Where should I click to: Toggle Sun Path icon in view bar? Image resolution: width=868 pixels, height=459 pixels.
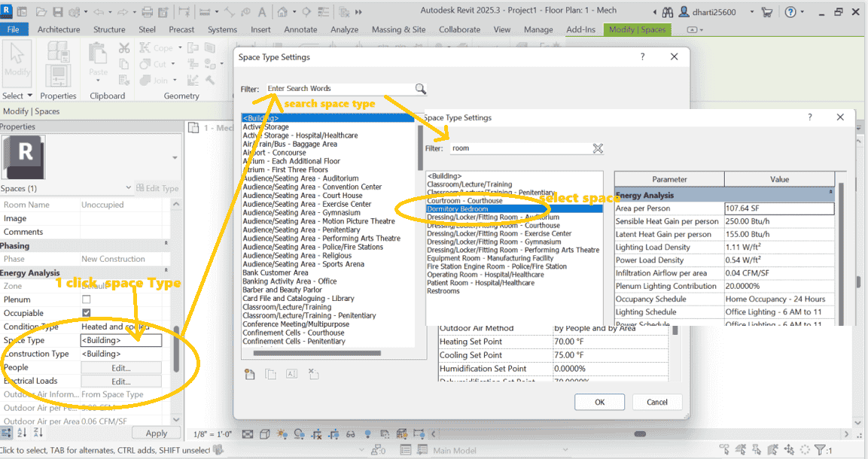coord(282,434)
